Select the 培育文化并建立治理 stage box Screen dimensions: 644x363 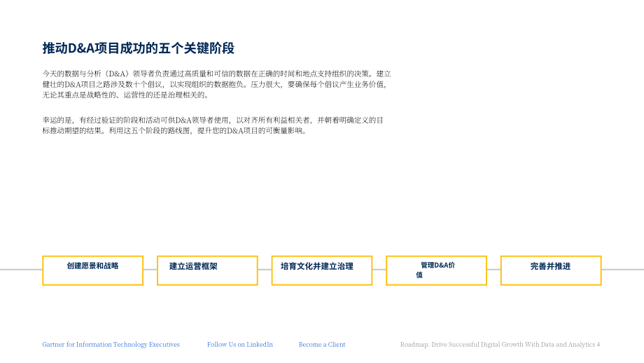pos(322,270)
